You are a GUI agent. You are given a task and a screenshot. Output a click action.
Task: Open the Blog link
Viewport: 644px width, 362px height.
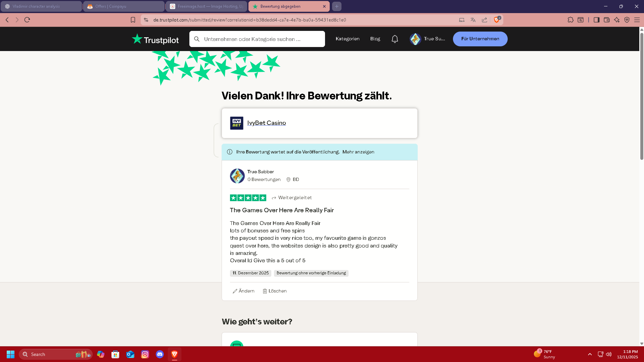coord(375,39)
